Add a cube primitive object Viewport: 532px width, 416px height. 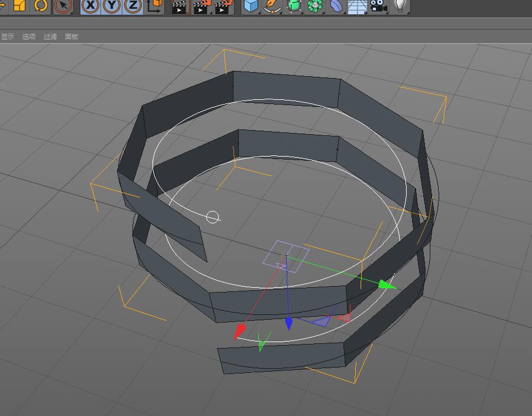(251, 6)
